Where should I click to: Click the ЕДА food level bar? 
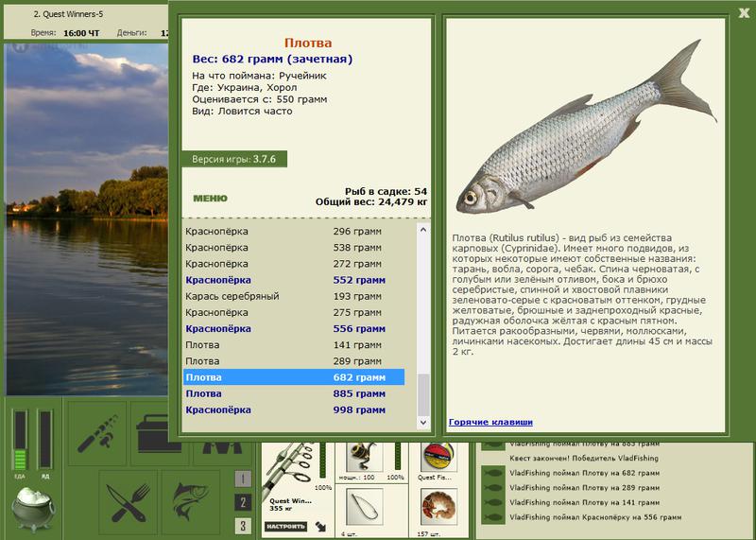20,440
